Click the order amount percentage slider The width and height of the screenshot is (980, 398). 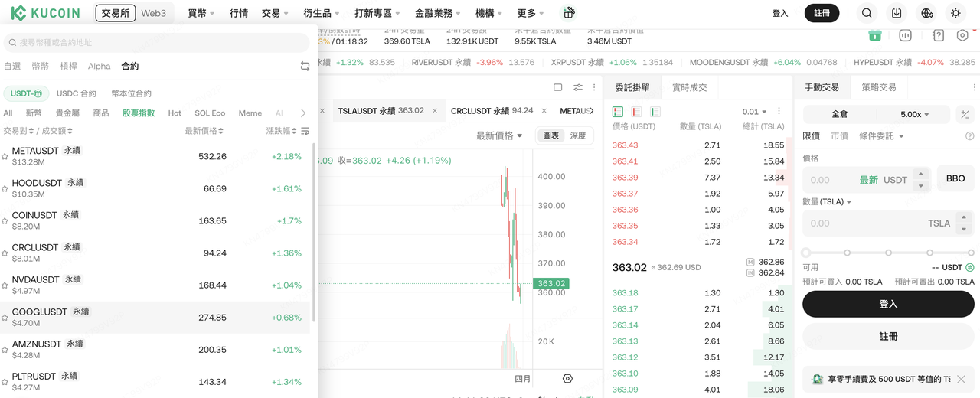tap(888, 252)
